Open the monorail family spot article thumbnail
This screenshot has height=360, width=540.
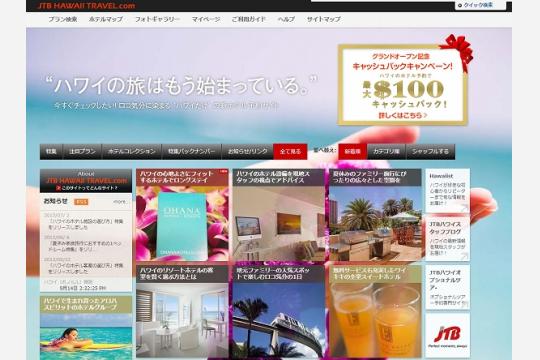(279, 311)
